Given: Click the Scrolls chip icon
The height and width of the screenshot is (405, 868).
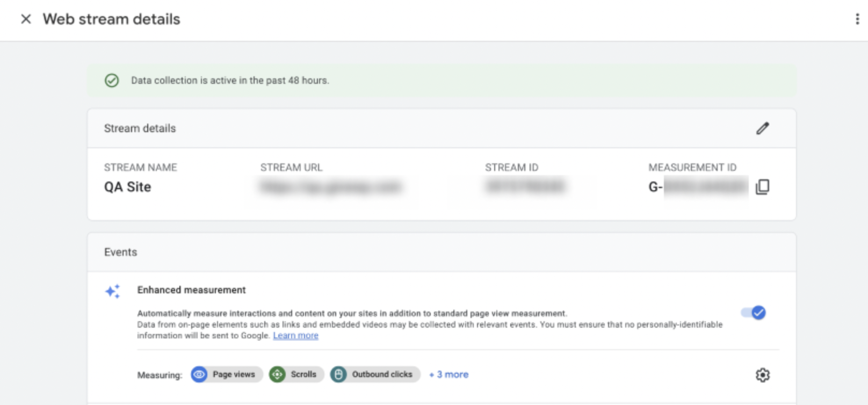Looking at the screenshot, I should coord(277,374).
